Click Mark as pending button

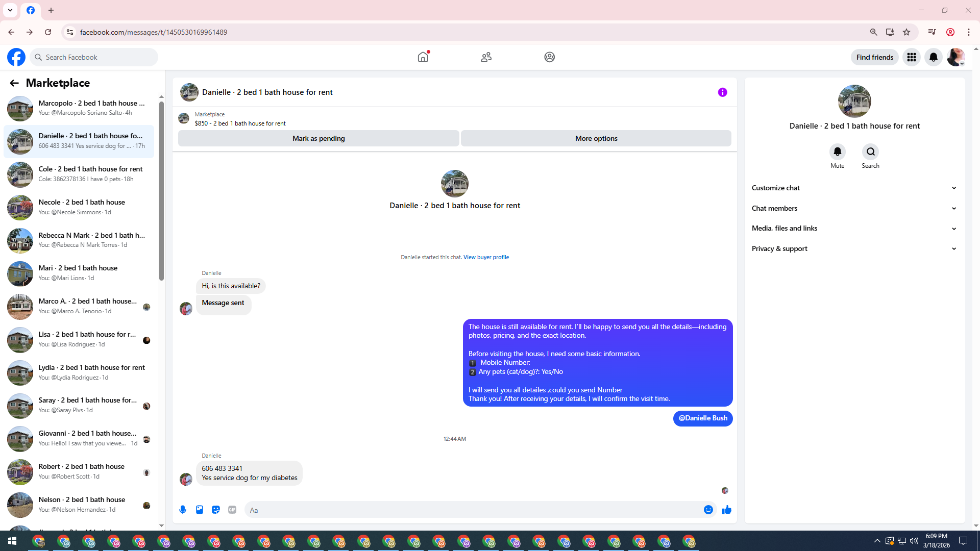(318, 138)
